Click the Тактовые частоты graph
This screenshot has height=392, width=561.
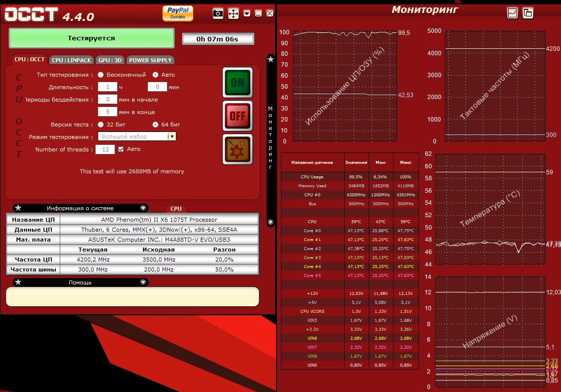tap(495, 86)
